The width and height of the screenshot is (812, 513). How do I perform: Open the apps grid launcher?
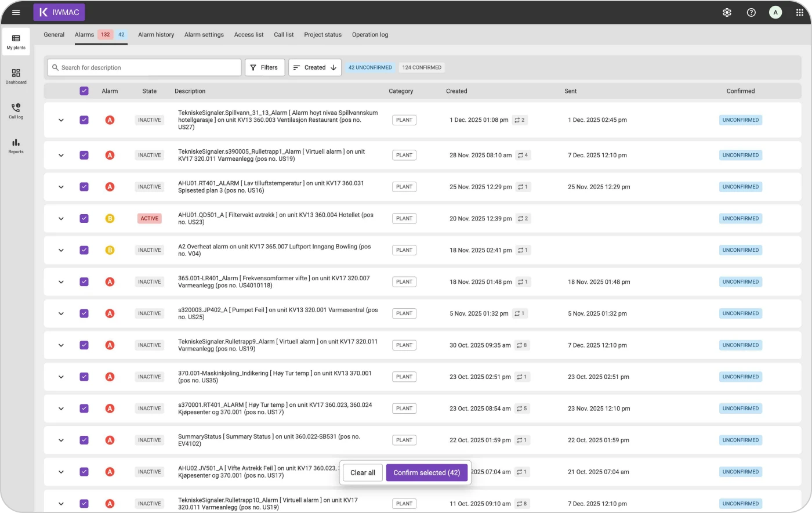coord(800,12)
